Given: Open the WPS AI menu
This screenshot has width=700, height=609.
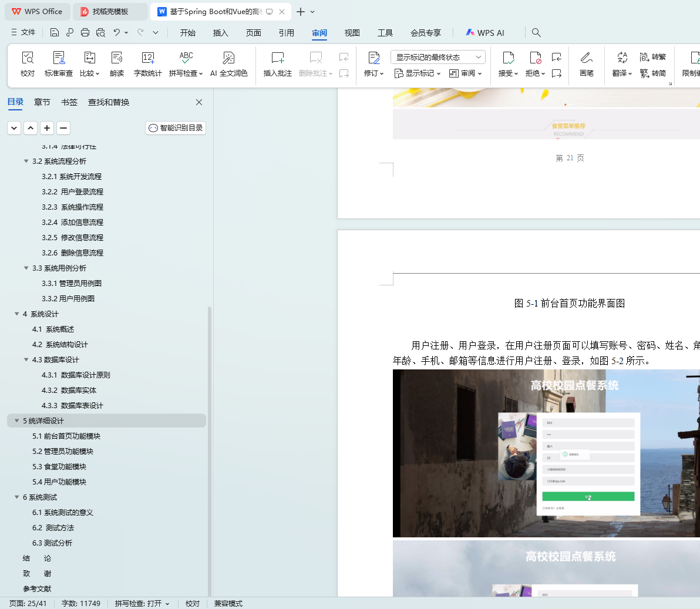Looking at the screenshot, I should tap(485, 32).
